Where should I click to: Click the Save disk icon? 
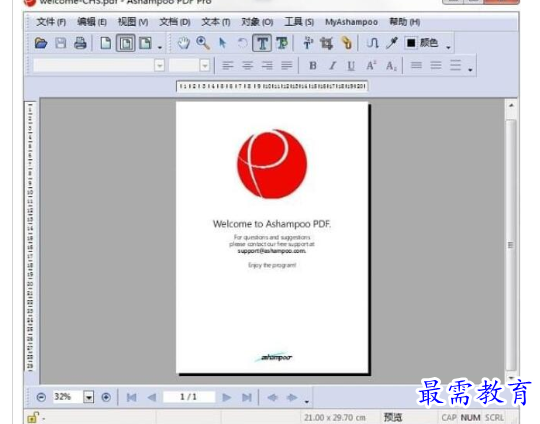coord(61,43)
